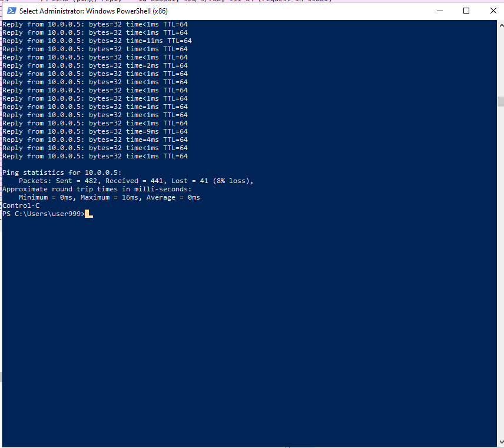The height and width of the screenshot is (448, 504).
Task: Click the vertical scrollbar thumb
Action: tap(501, 102)
